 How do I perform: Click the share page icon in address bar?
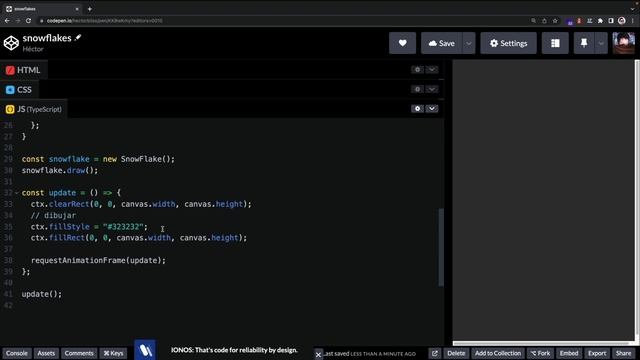pyautogui.click(x=544, y=20)
